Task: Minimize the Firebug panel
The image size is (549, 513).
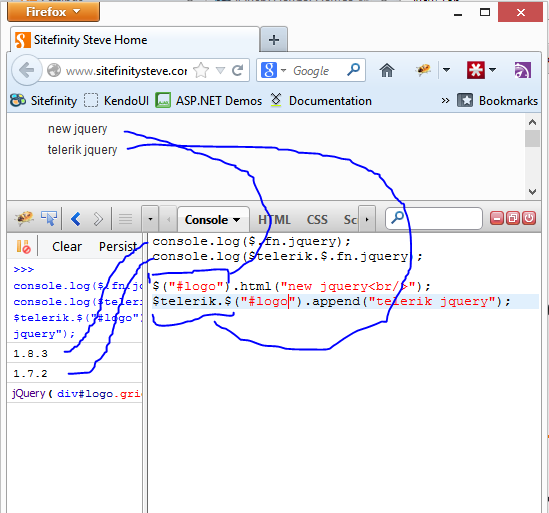Action: [x=496, y=218]
